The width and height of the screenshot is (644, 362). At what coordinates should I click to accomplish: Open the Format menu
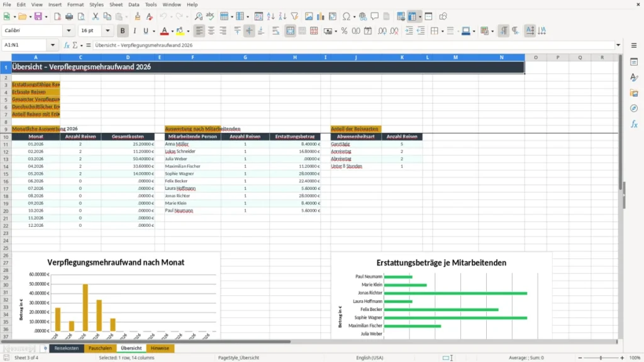pos(75,4)
